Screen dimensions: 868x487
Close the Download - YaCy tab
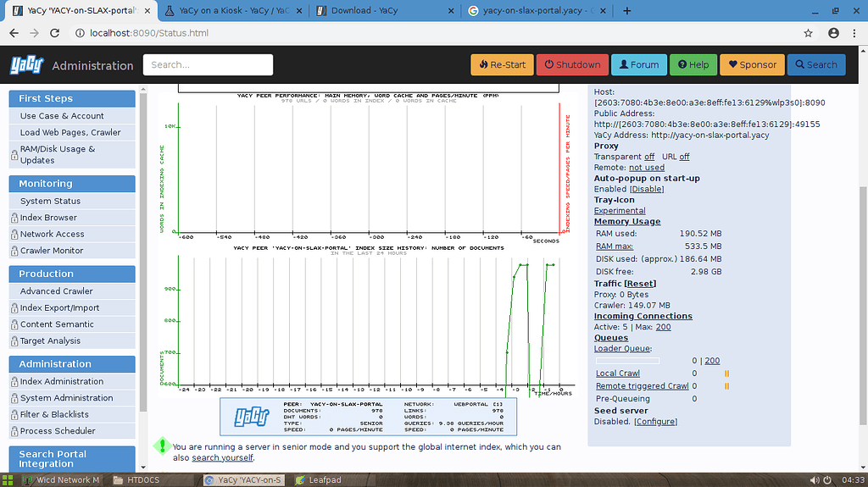451,10
